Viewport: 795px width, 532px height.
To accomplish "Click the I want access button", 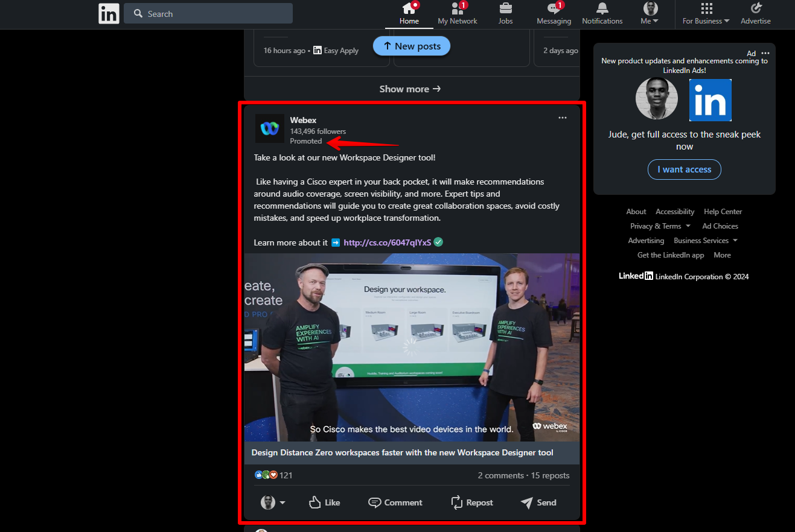I will click(x=684, y=169).
